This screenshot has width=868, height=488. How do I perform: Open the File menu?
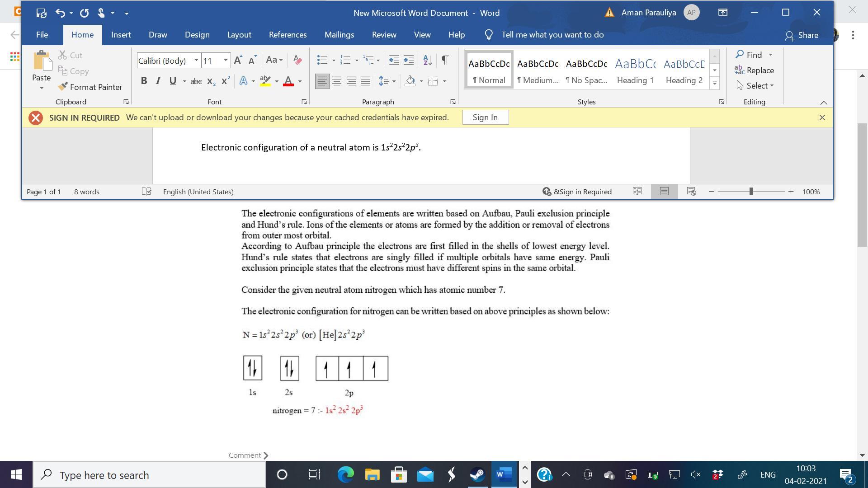42,35
